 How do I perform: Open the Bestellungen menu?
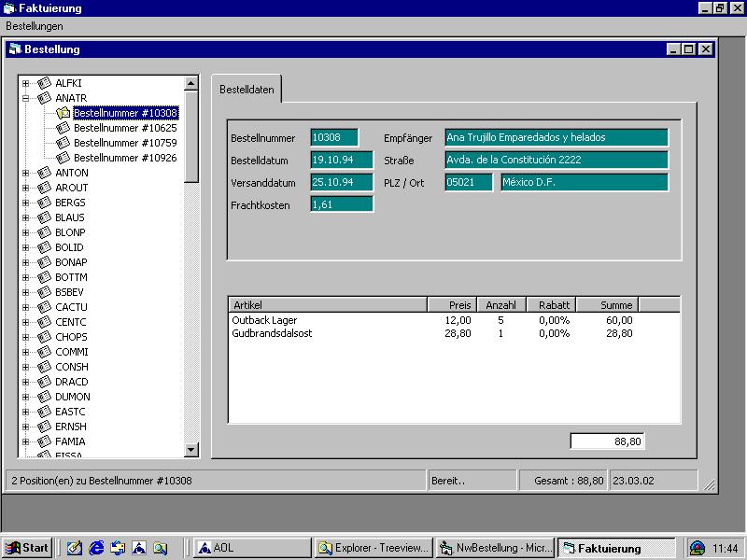coord(35,26)
